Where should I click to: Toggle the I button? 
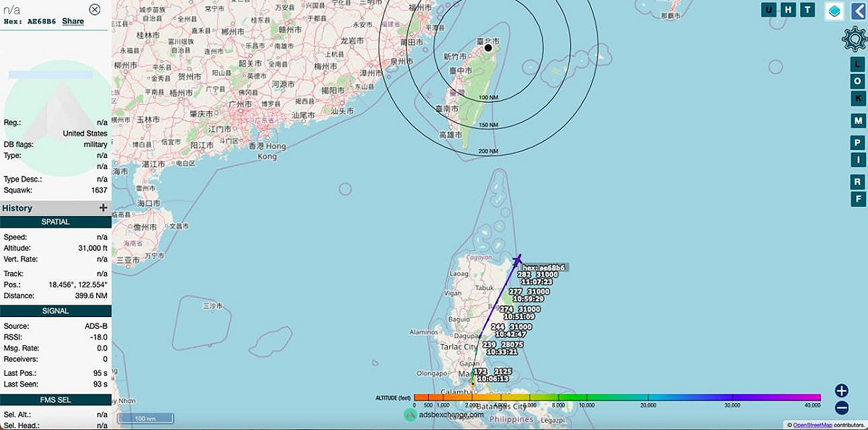click(858, 159)
